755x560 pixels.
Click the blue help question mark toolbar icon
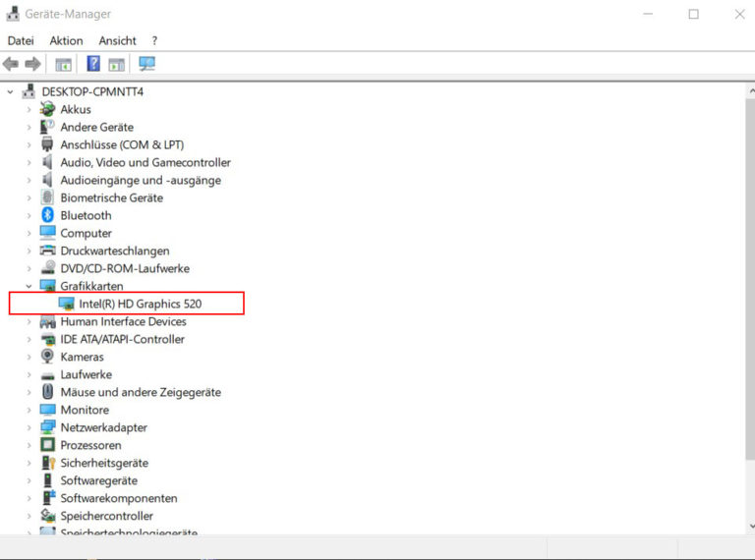coord(93,64)
